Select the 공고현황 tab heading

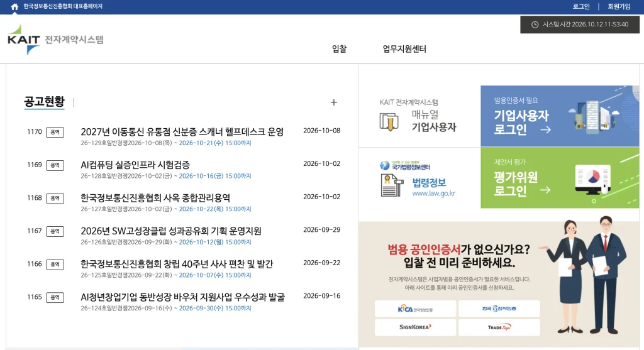44,101
